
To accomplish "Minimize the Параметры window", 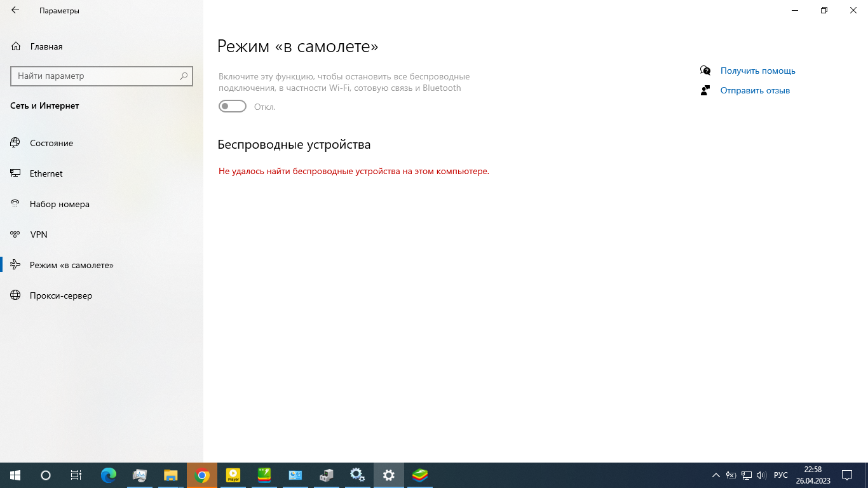I will pos(795,10).
